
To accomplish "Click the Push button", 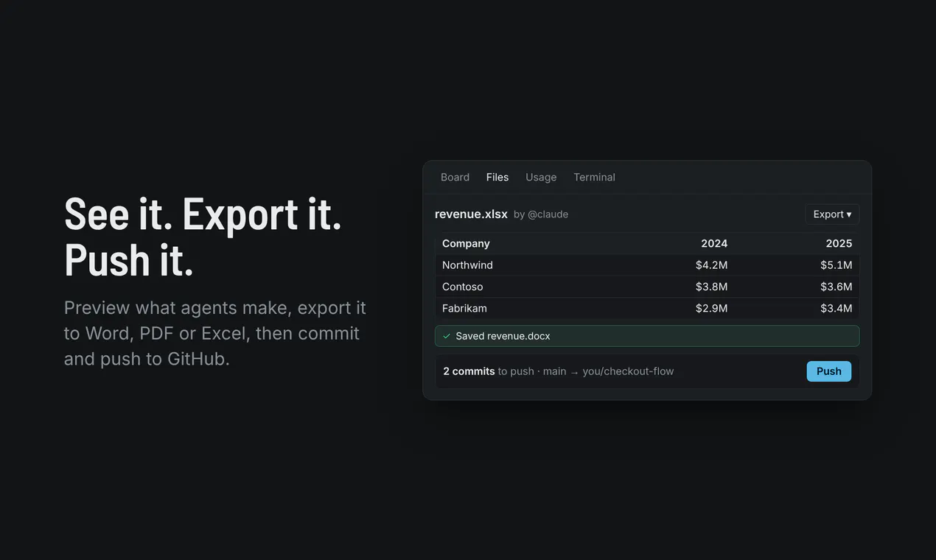I will pos(828,371).
